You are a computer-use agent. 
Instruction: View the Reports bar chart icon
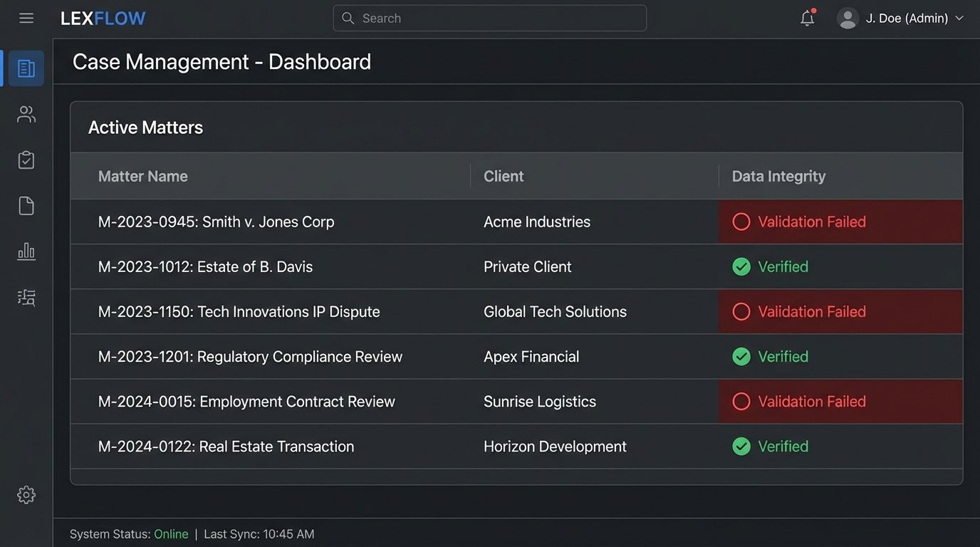pos(26,251)
